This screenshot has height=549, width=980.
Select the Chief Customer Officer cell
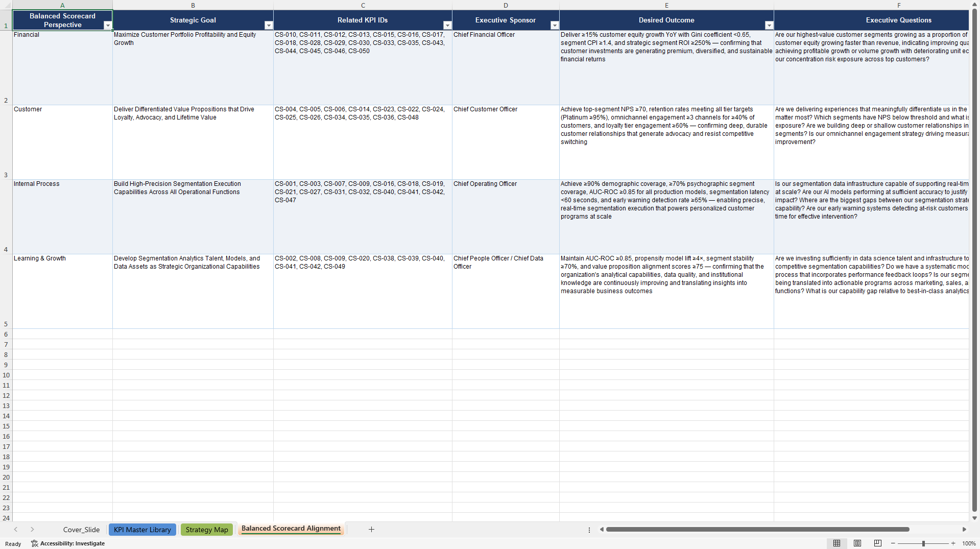click(x=506, y=142)
